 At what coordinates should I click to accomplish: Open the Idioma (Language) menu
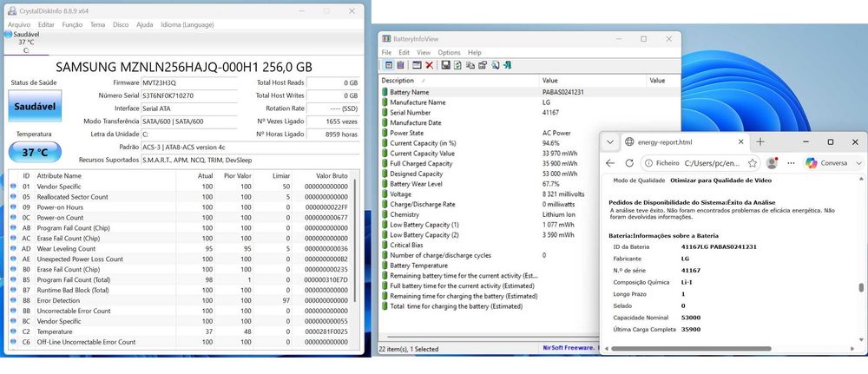[x=187, y=24]
